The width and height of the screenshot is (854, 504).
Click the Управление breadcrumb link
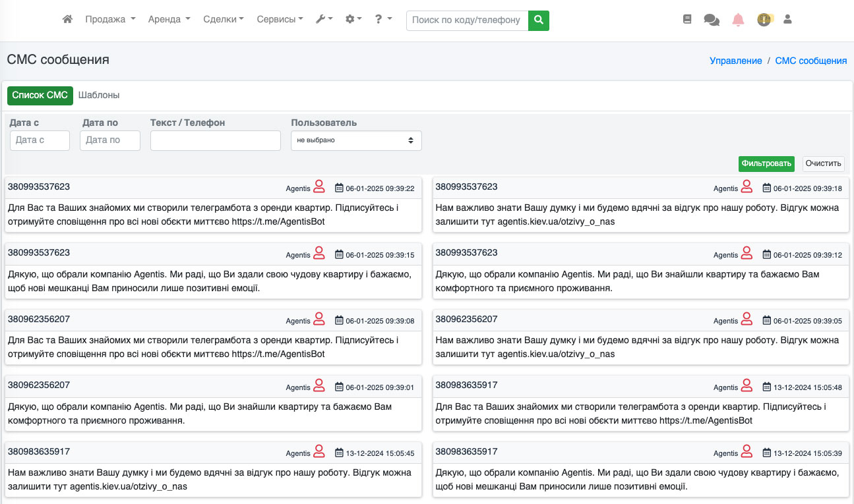[x=735, y=61]
